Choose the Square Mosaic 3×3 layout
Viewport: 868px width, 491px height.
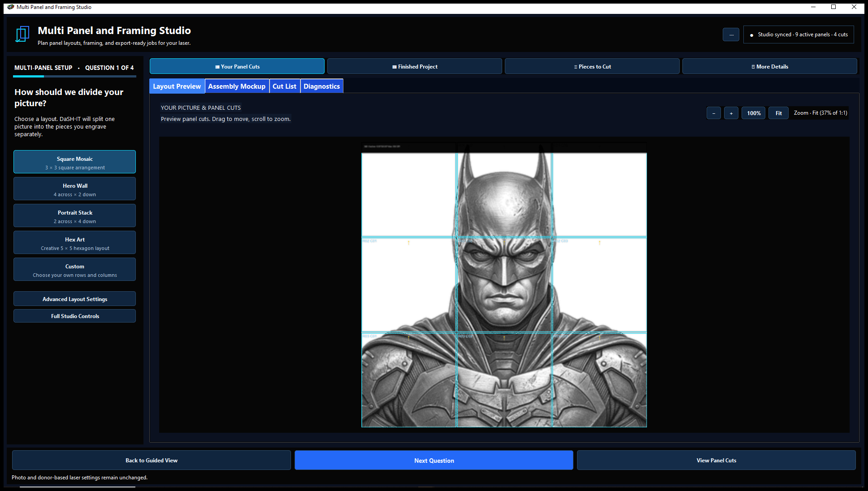74,162
